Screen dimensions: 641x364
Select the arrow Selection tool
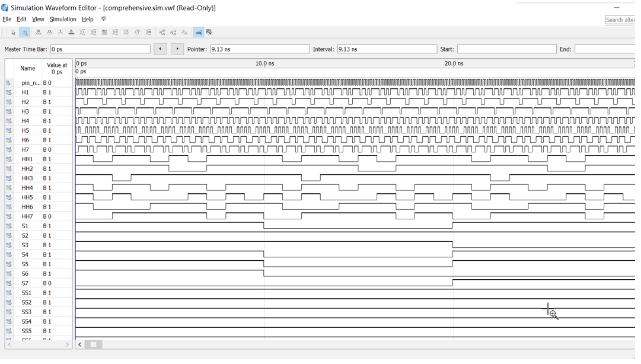coord(13,32)
